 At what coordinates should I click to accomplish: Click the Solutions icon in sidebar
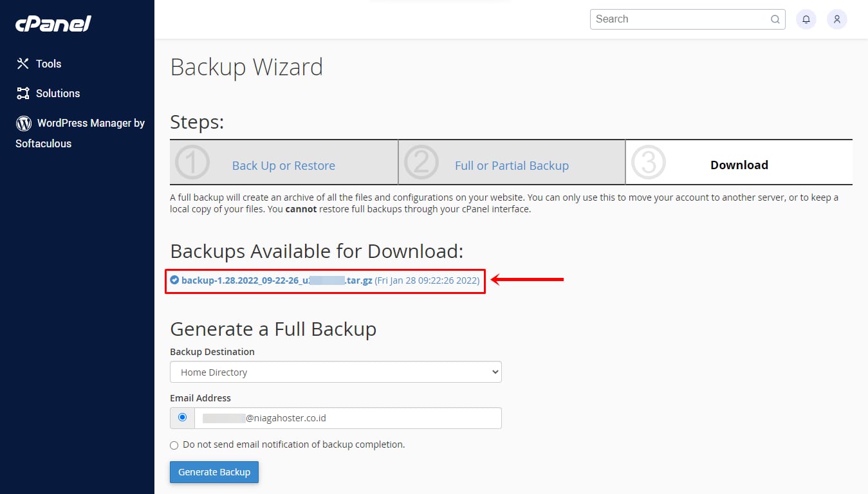23,93
